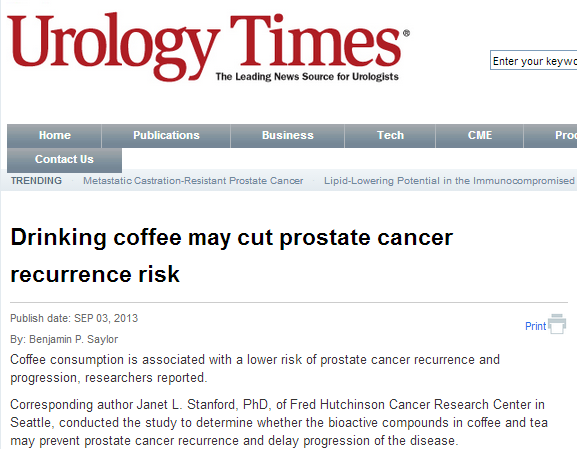The image size is (577, 449).
Task: Open Lipid-Lowering Potential in the Immunocompromised link
Action: pyautogui.click(x=449, y=181)
